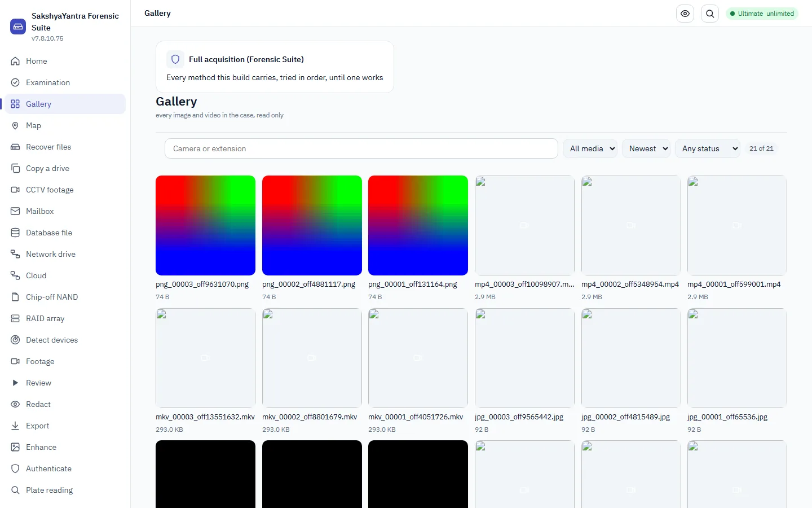Open the Plate reading page
This screenshot has width=812, height=508.
65,490
